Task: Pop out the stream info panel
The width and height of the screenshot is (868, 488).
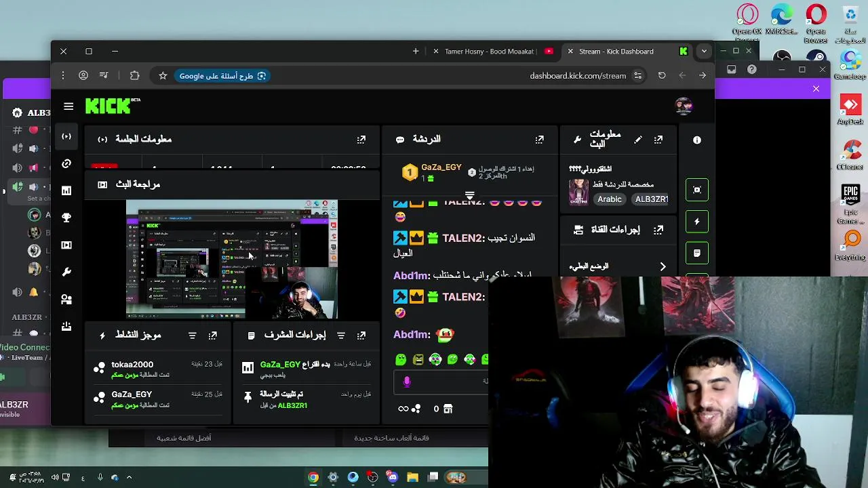Action: (658, 140)
